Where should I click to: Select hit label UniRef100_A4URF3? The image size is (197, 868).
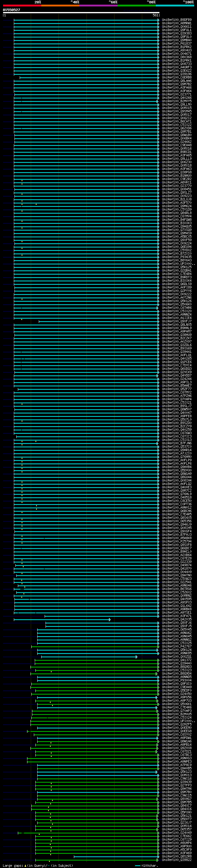(176, 67)
